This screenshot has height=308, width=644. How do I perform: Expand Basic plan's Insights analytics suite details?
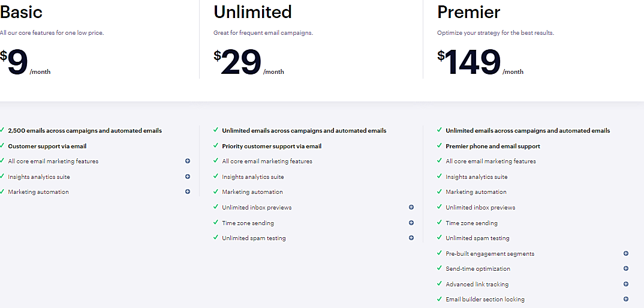188,177
